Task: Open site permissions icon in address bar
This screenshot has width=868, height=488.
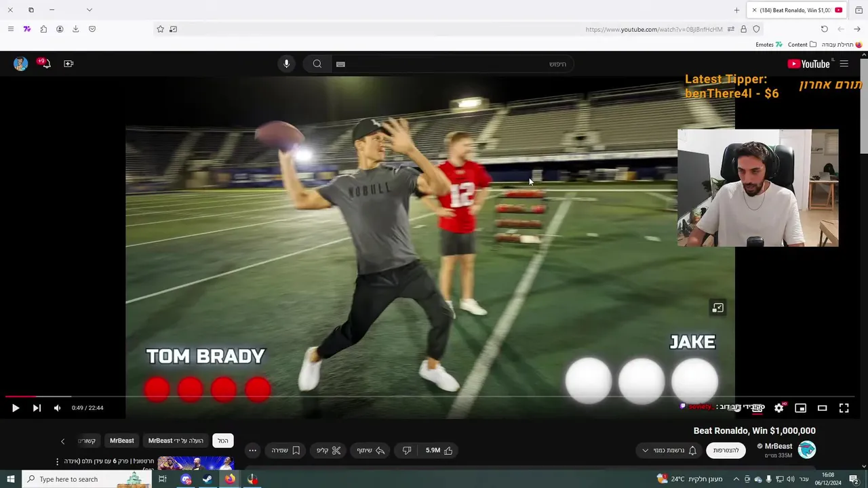Action: point(731,29)
